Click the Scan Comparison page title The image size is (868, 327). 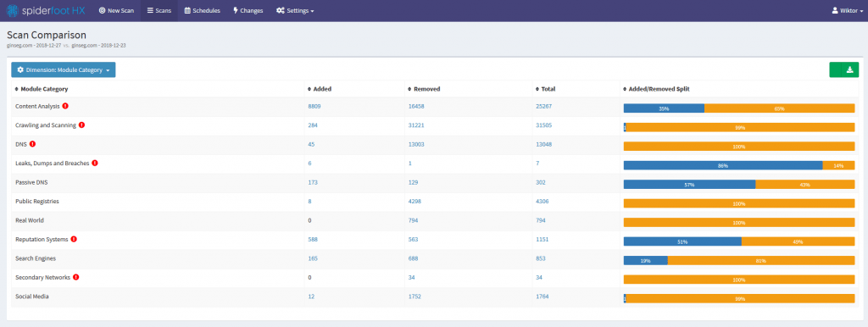[x=47, y=35]
